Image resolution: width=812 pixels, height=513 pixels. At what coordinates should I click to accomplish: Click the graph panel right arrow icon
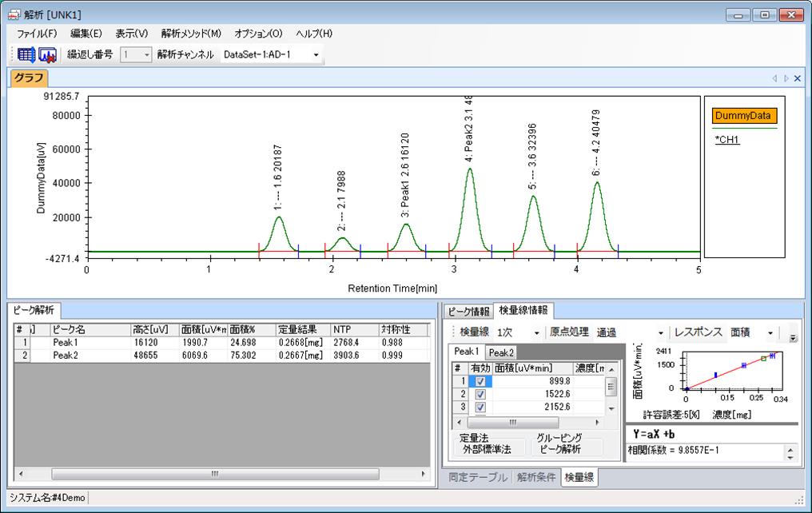point(786,78)
